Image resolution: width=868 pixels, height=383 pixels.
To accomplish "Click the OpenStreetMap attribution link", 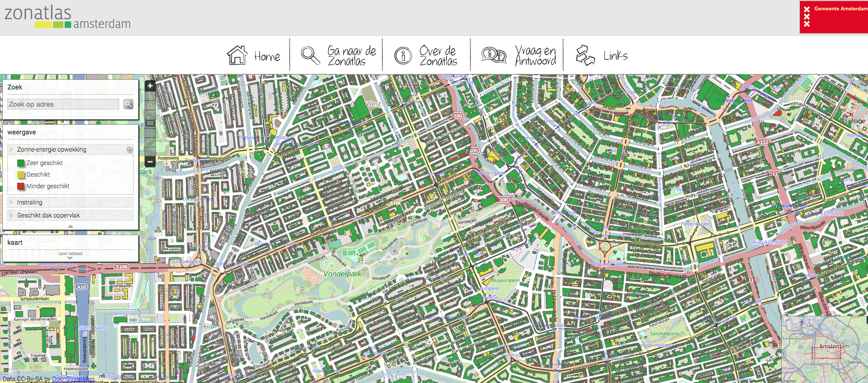I will (x=73, y=379).
